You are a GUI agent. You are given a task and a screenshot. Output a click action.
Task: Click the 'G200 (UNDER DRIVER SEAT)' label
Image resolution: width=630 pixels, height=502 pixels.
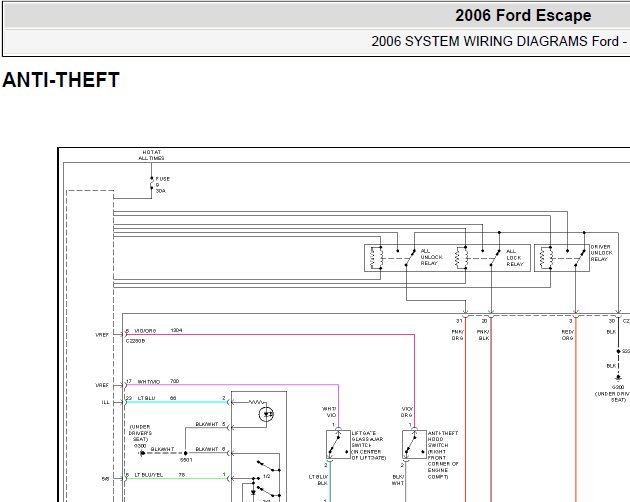pyautogui.click(x=614, y=393)
